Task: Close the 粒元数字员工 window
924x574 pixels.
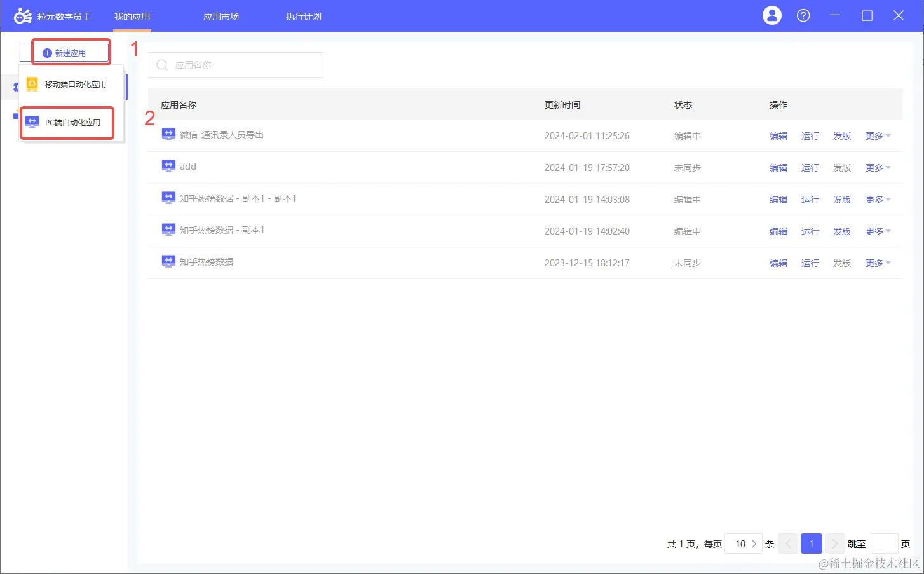Action: click(x=899, y=15)
